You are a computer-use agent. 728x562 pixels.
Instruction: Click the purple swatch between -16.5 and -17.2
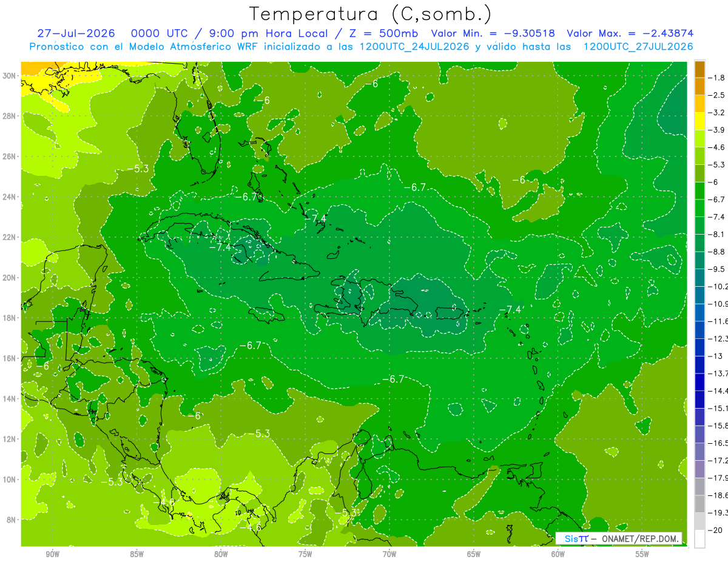coord(699,452)
